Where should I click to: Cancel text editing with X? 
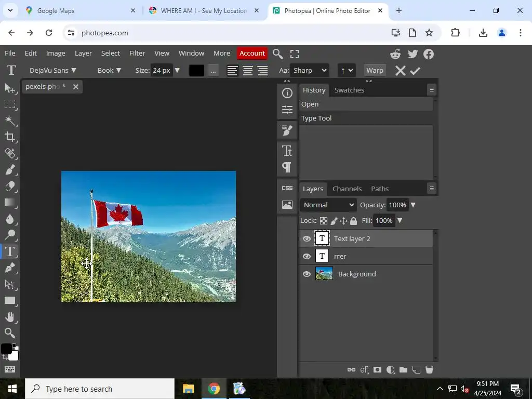click(401, 71)
